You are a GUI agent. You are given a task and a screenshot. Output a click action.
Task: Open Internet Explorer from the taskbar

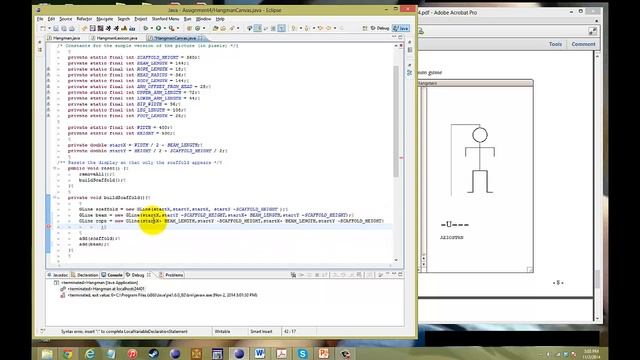point(89,353)
